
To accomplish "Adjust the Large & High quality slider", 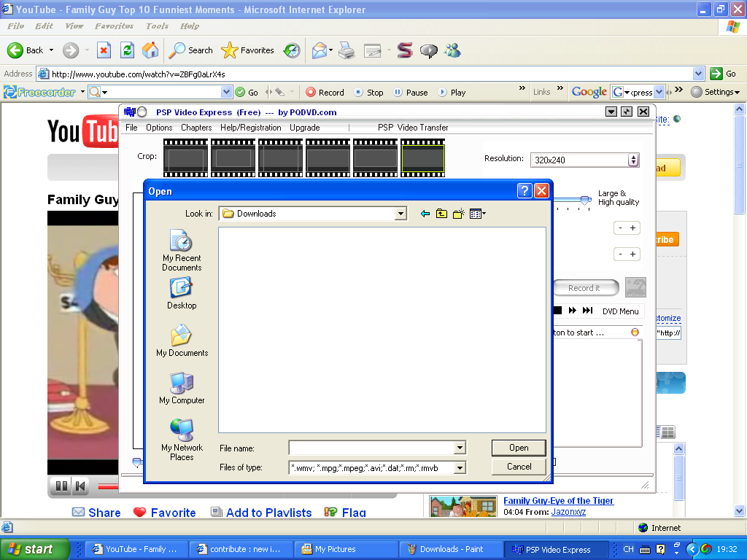I will [x=584, y=198].
